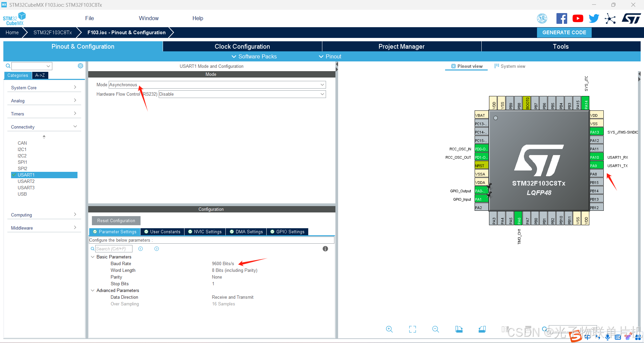Rotate the chip counter-clockwise

[482, 329]
